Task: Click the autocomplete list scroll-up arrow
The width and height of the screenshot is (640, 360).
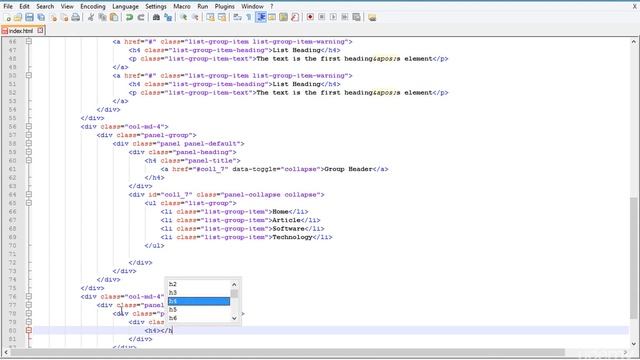Action: (234, 284)
